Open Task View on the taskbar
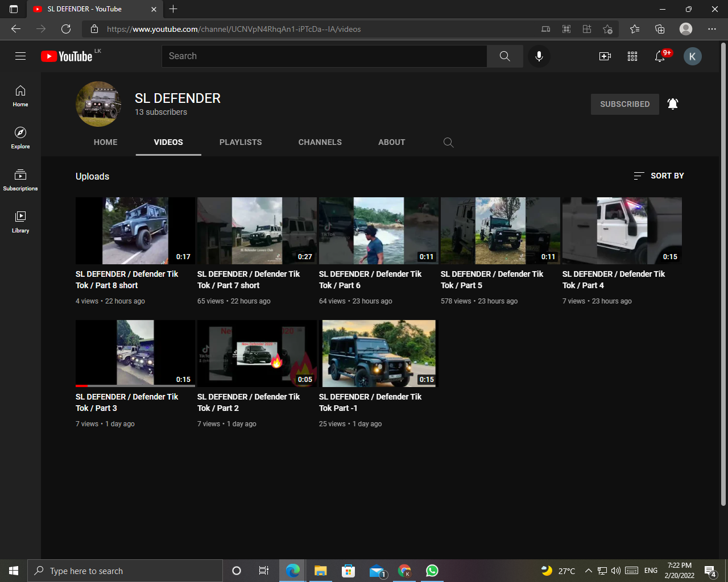Viewport: 728px width, 582px height. coord(264,571)
